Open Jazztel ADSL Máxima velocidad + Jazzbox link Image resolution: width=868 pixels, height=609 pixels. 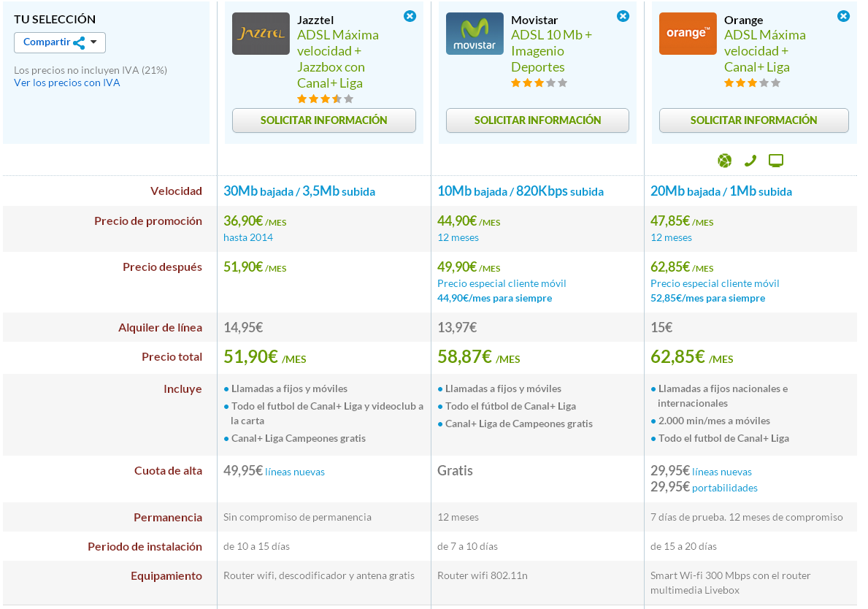[338, 58]
